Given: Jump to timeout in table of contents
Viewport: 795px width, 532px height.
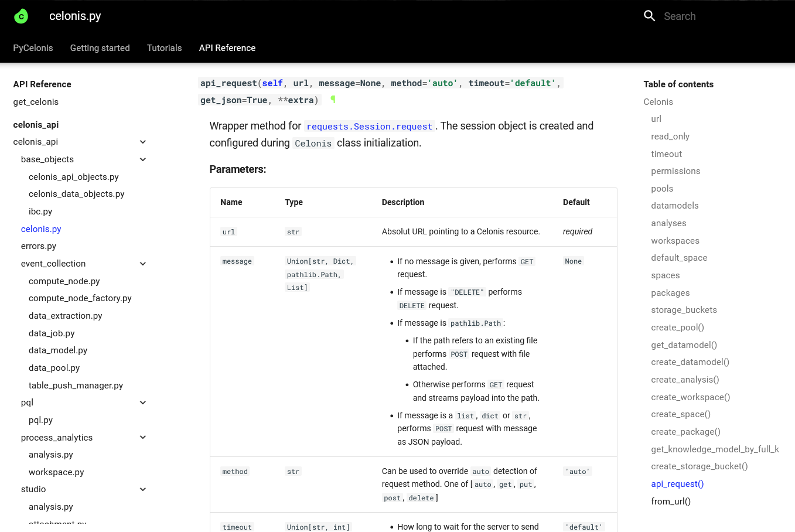Looking at the screenshot, I should (x=667, y=154).
